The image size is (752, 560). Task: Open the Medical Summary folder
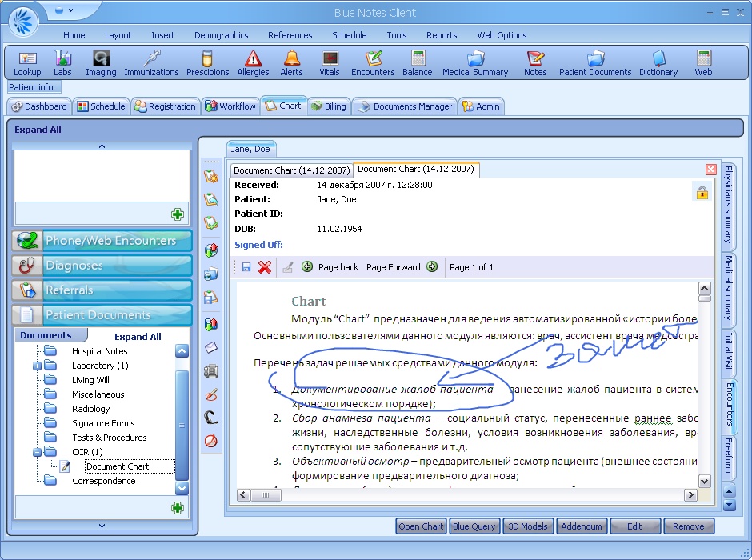coord(475,63)
